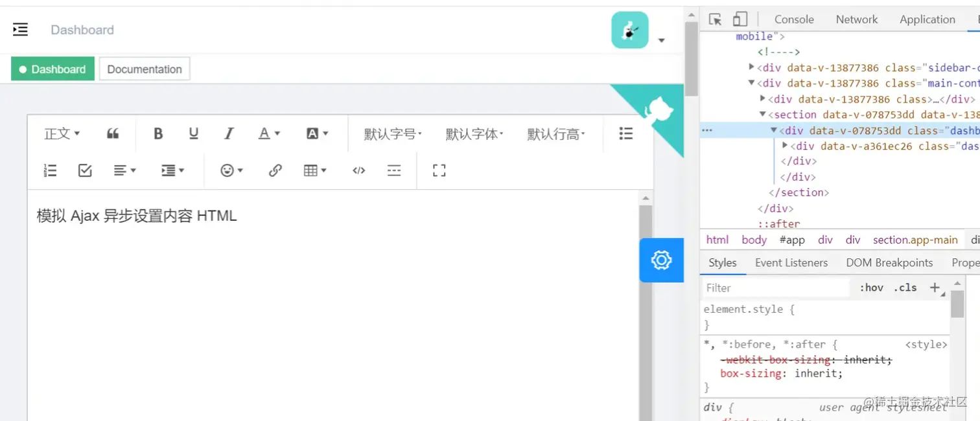Open the 正文 heading style dropdown

pos(62,133)
